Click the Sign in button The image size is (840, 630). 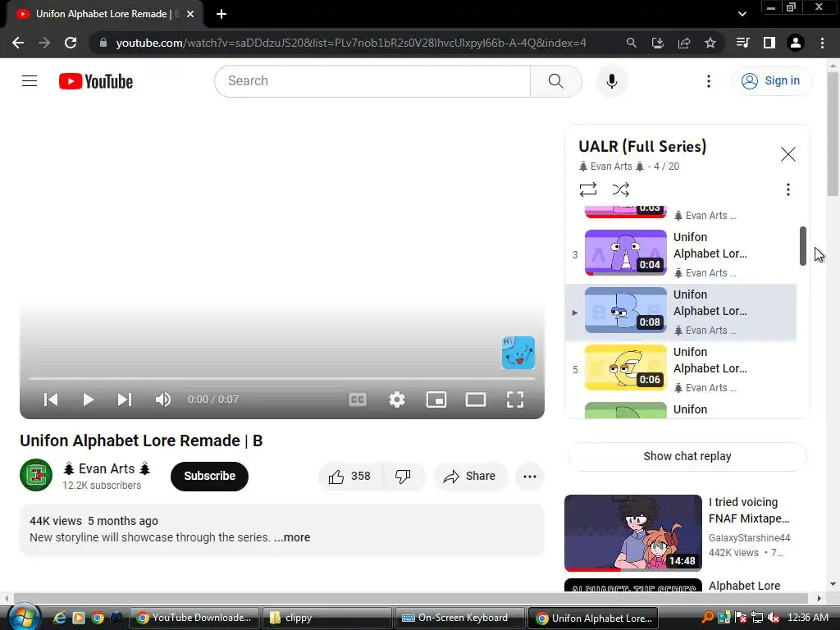coord(771,81)
